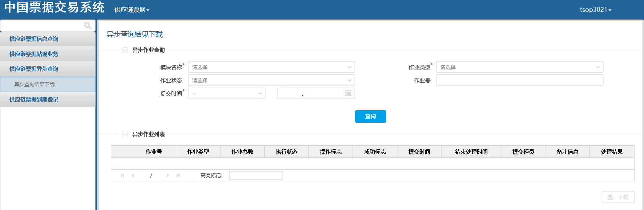Click the 作业参数 column header
This screenshot has width=644, height=210.
pyautogui.click(x=242, y=152)
